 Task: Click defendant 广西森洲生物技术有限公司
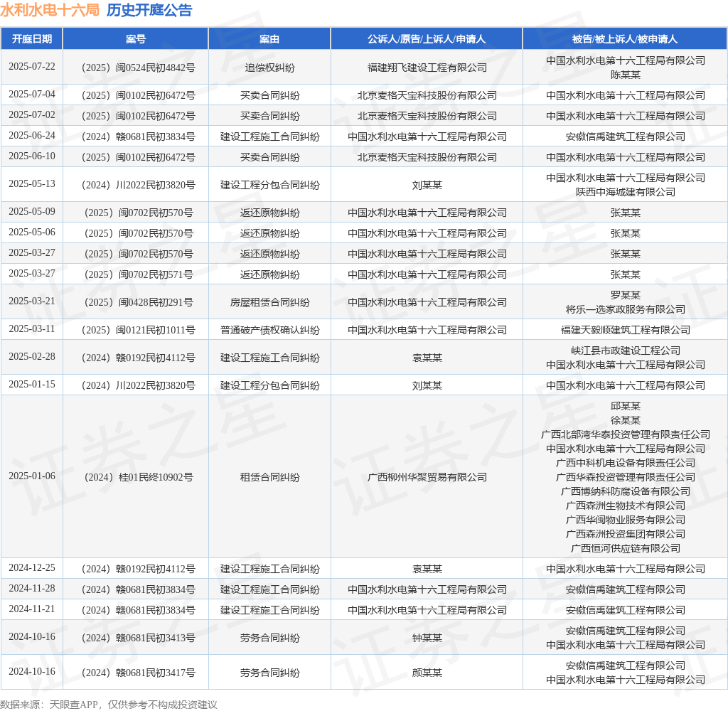click(626, 506)
